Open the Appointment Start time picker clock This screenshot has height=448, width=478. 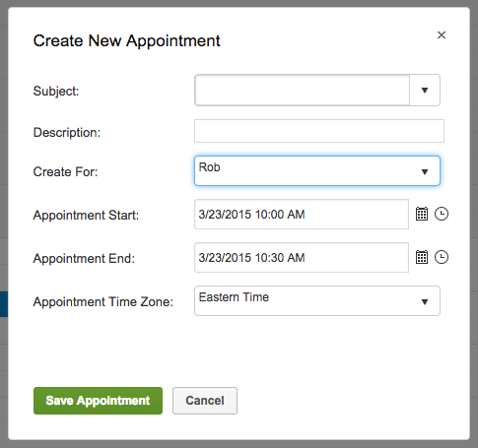[x=442, y=214]
